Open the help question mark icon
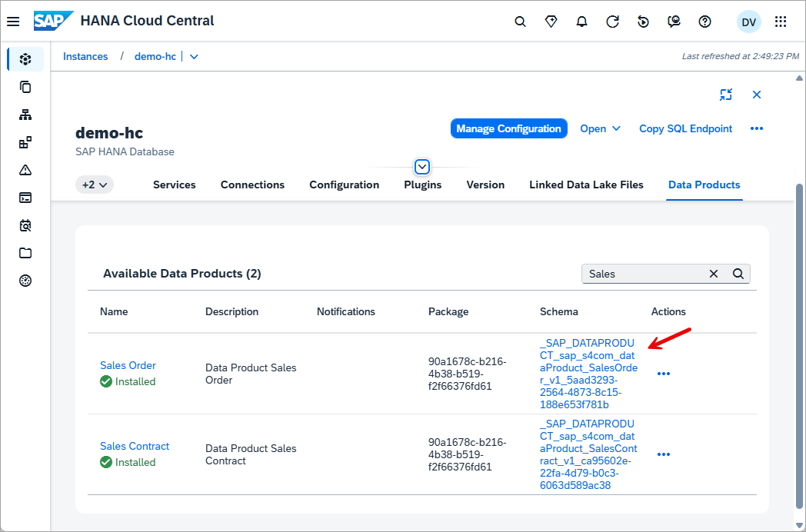The image size is (806, 532). click(x=704, y=22)
